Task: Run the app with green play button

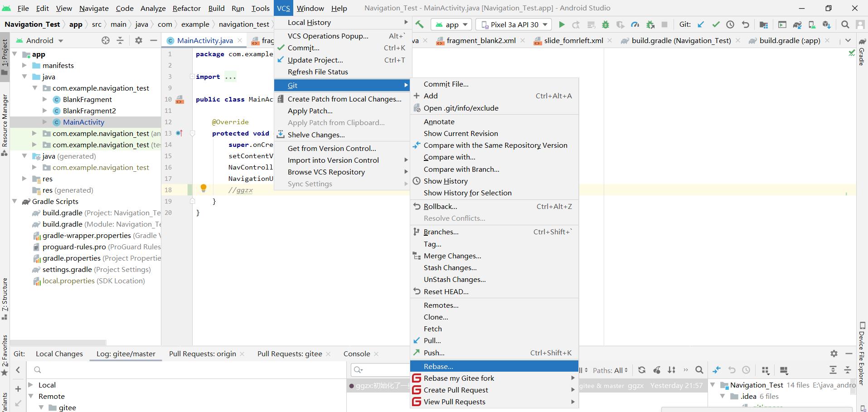Action: [x=562, y=24]
